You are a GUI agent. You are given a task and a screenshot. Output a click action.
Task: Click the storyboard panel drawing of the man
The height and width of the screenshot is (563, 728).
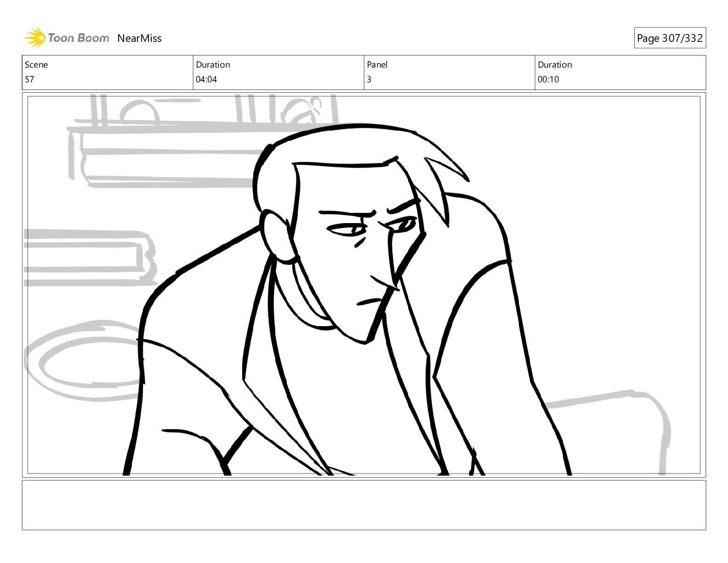[364, 285]
